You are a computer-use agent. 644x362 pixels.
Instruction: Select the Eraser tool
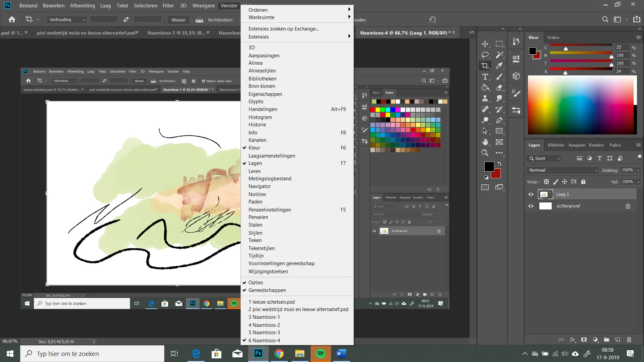(499, 88)
